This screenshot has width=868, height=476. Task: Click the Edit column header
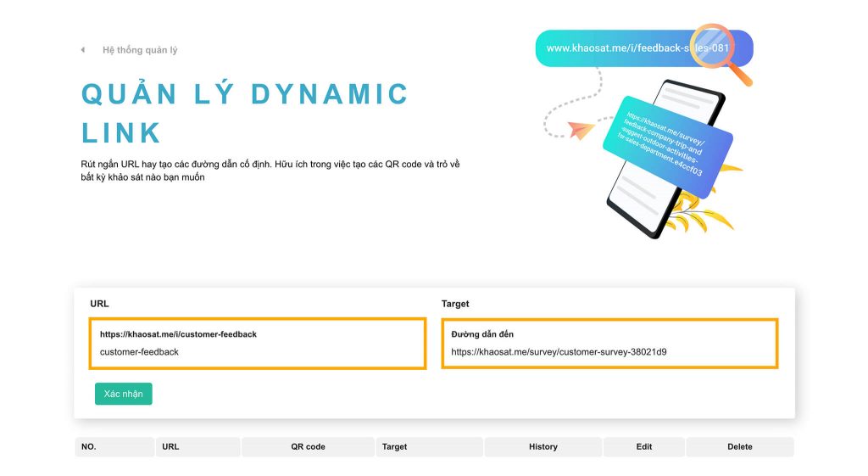point(644,446)
